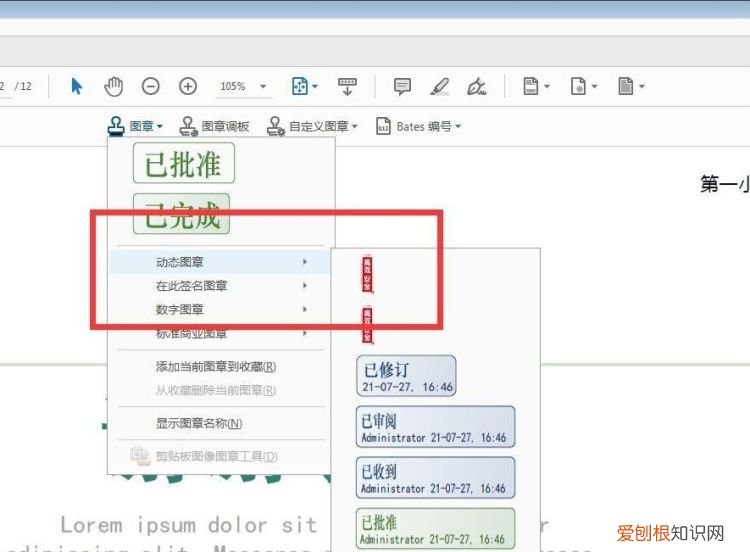Screen dimensions: 750x552
Task: Click the zoom out minus icon
Action: [151, 87]
